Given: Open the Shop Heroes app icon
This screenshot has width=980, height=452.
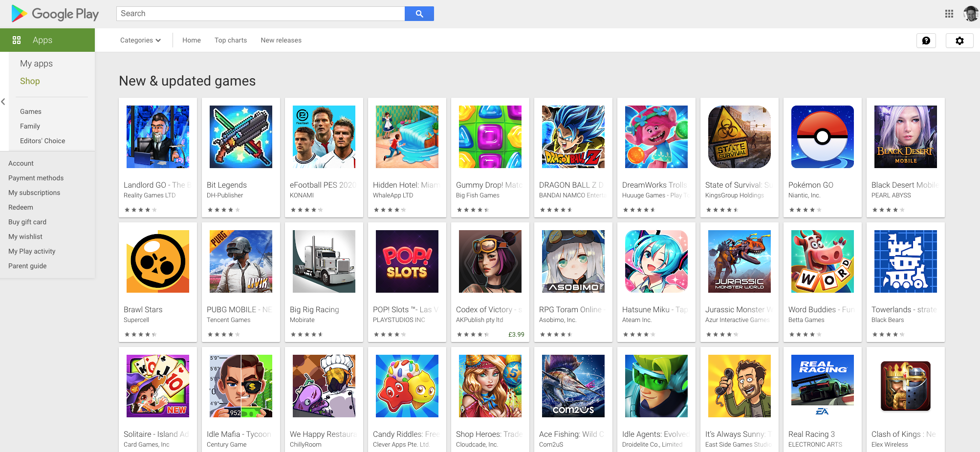Looking at the screenshot, I should point(490,386).
